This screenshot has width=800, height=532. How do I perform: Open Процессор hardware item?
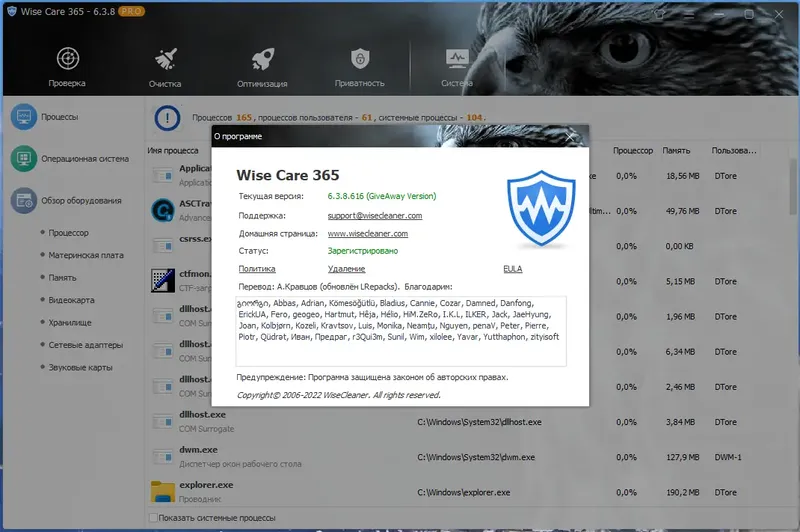pyautogui.click(x=68, y=233)
